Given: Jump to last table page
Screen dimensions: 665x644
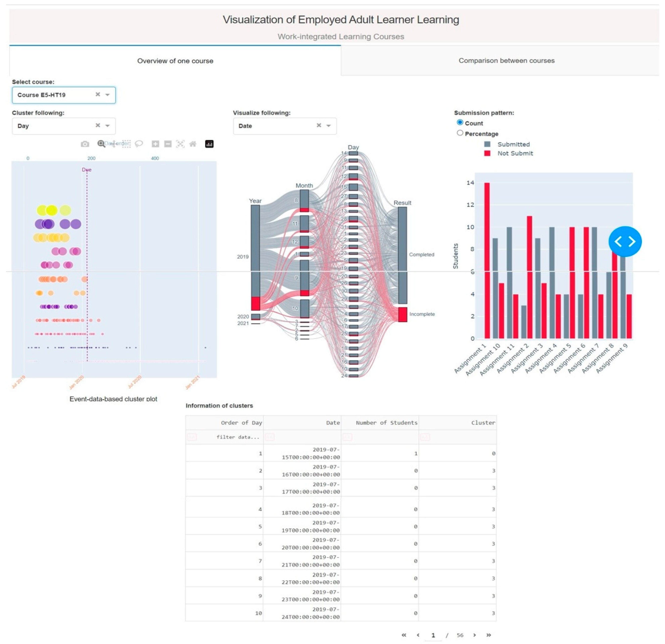Looking at the screenshot, I should pos(489,635).
